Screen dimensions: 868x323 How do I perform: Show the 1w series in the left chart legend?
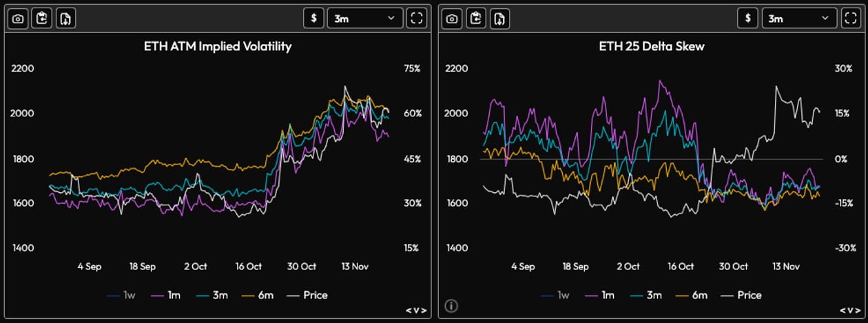[121, 295]
